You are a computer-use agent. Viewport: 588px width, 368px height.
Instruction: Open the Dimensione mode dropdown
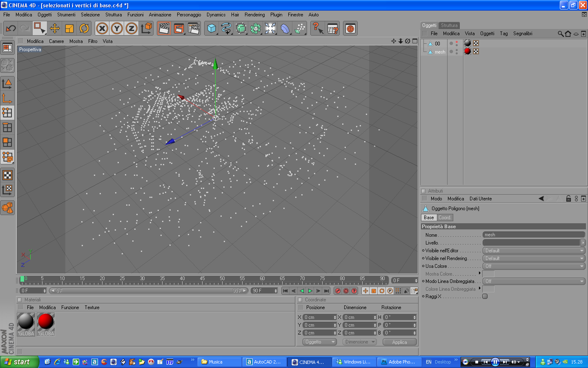[x=360, y=342]
